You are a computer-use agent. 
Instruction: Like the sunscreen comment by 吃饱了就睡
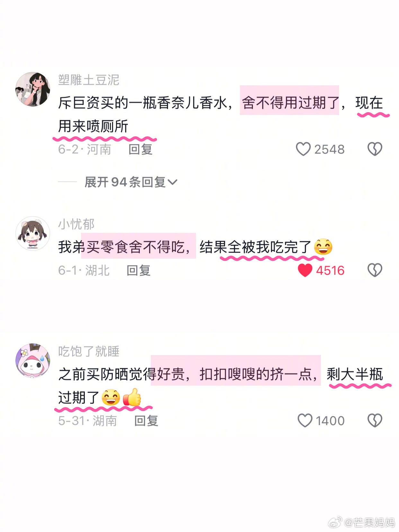(305, 421)
